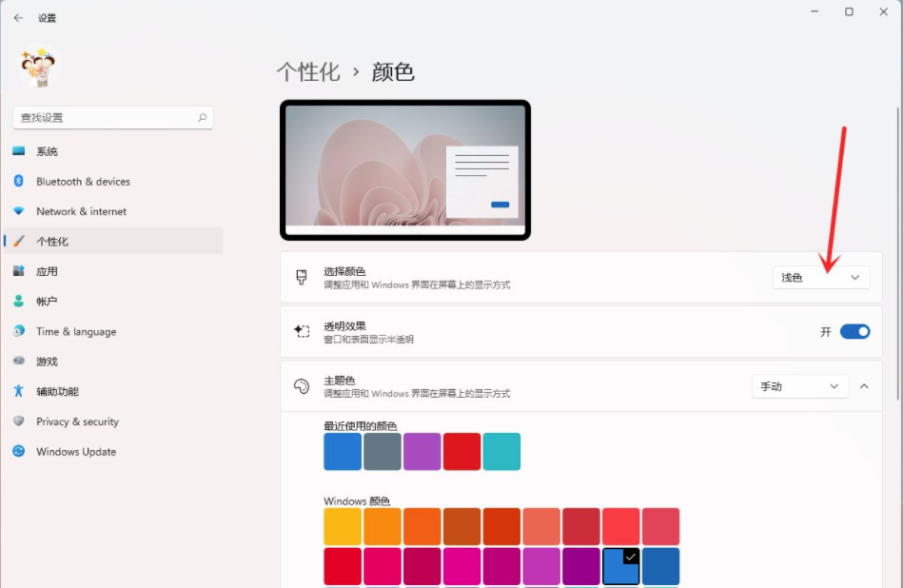The image size is (903, 588).
Task: Open the 浅色 color mode dropdown
Action: [820, 278]
